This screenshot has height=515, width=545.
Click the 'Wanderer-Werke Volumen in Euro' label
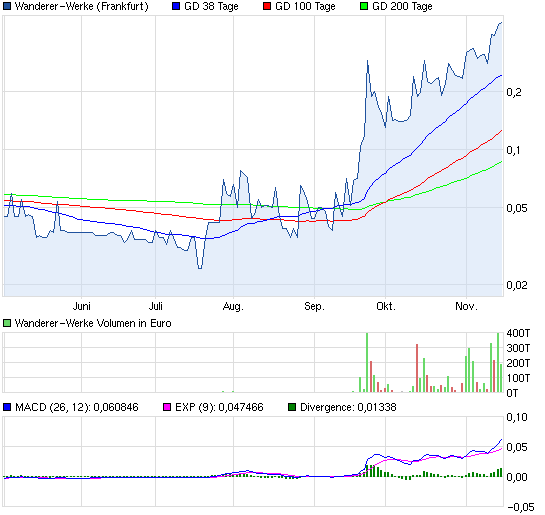(x=93, y=324)
